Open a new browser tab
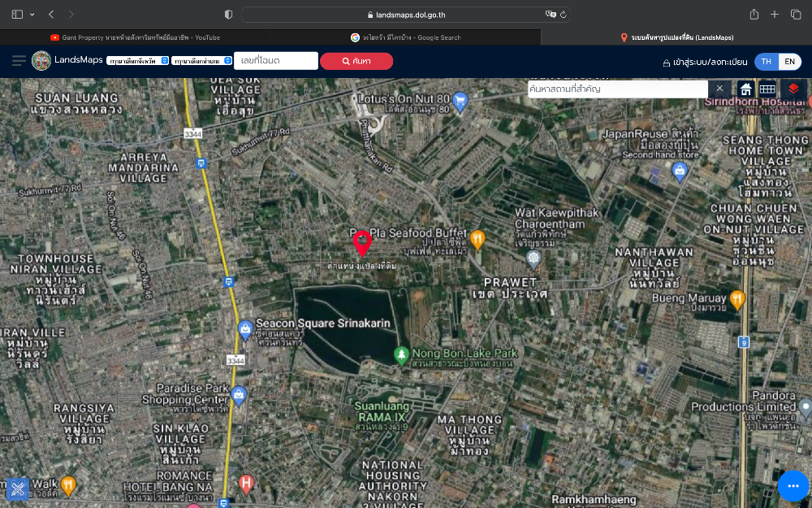 [x=774, y=15]
